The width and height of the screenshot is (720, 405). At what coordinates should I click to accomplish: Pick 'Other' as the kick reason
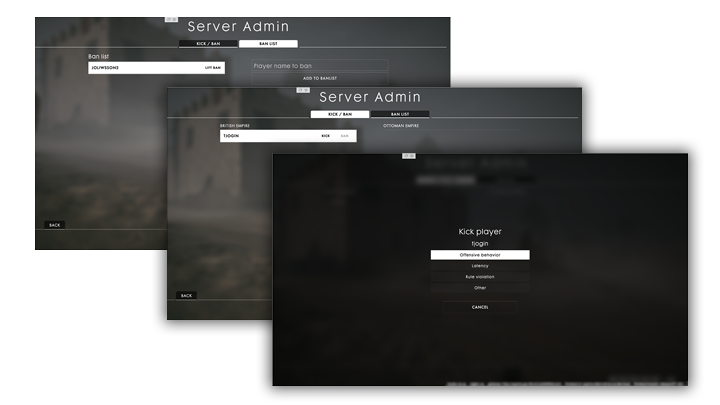480,288
